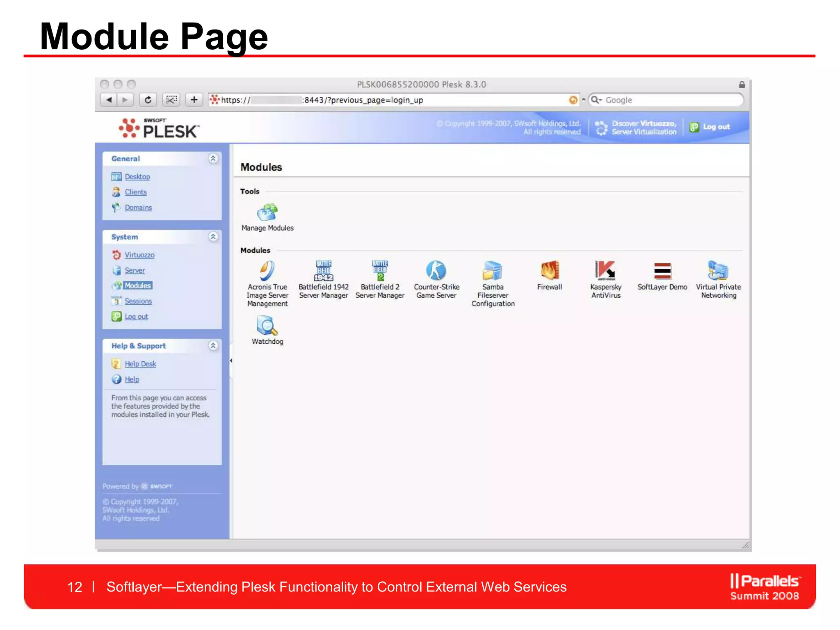Click the browser Forward arrow button
840x630 pixels.
point(126,100)
